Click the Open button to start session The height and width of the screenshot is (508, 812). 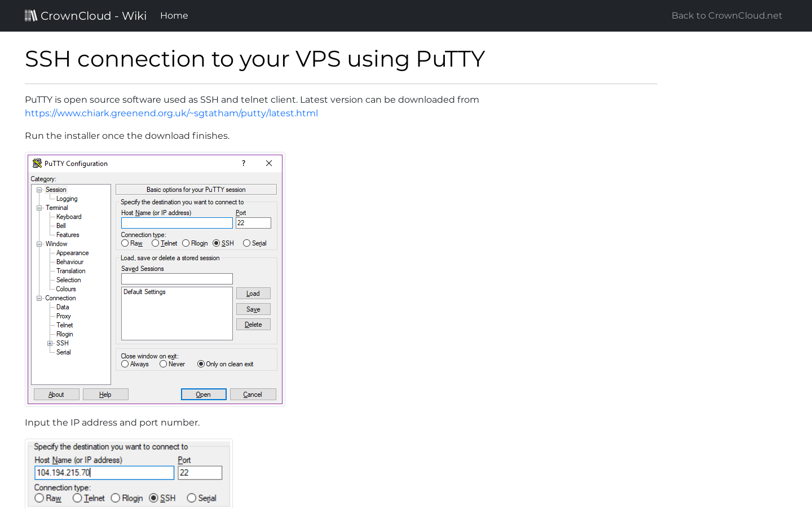pyautogui.click(x=204, y=395)
